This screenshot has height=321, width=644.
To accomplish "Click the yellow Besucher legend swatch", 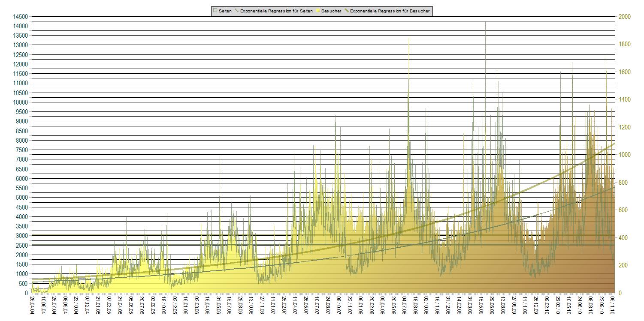I will 317,11.
